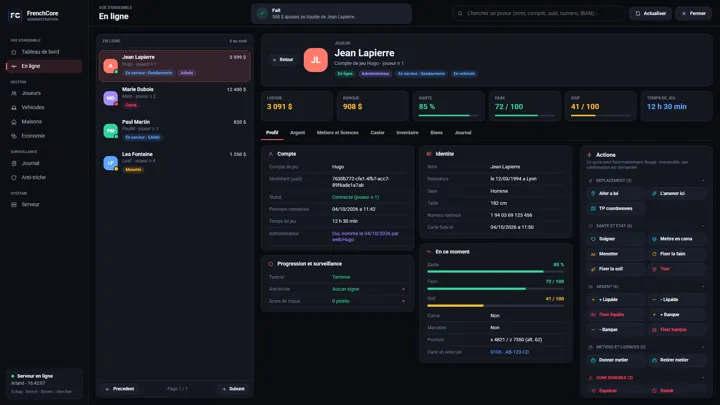Click the Aller a lui teleport action
This screenshot has height=405, width=720.
point(616,193)
